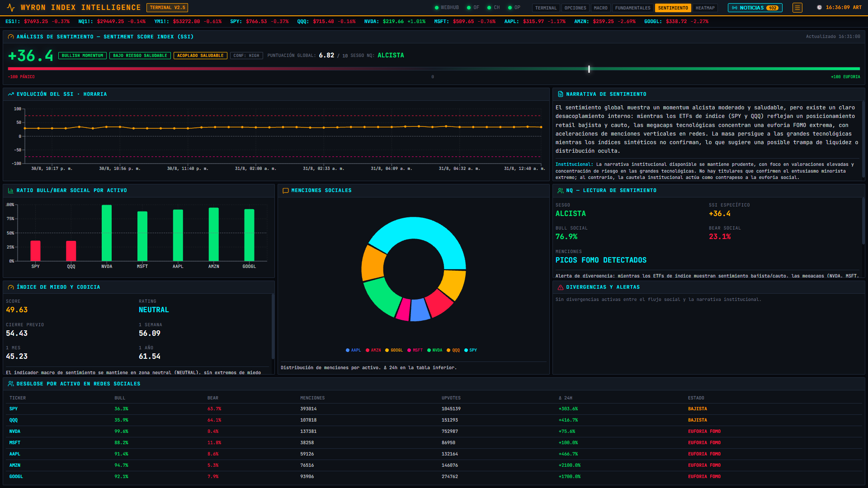
Task: Click the Terminal v2.5 badge
Action: (x=167, y=8)
